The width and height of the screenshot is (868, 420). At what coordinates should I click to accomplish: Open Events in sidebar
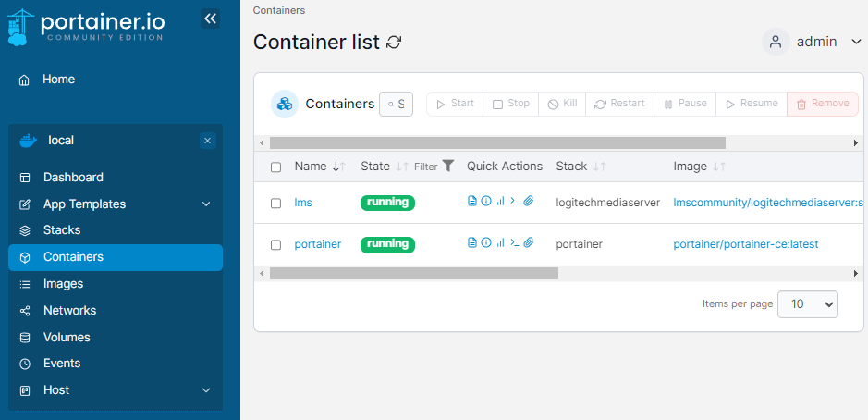coord(116,364)
